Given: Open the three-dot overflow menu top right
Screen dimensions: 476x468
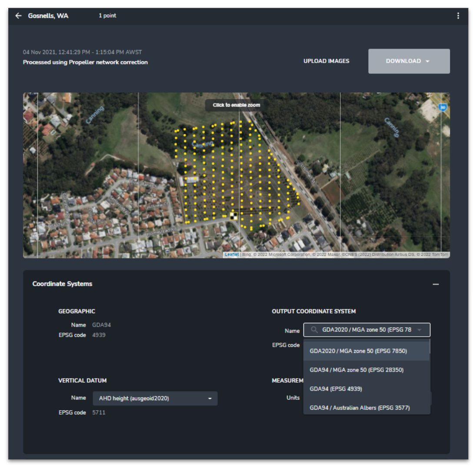Looking at the screenshot, I should click(x=457, y=15).
